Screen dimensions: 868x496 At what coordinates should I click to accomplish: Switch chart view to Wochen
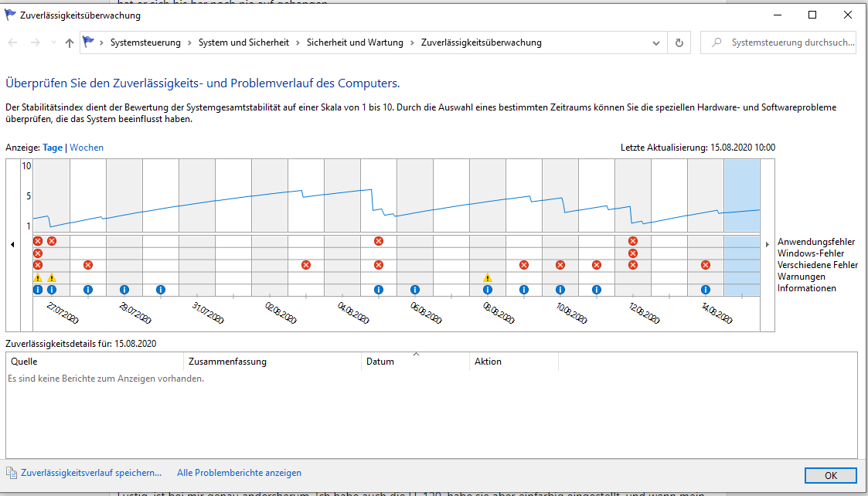pos(87,148)
